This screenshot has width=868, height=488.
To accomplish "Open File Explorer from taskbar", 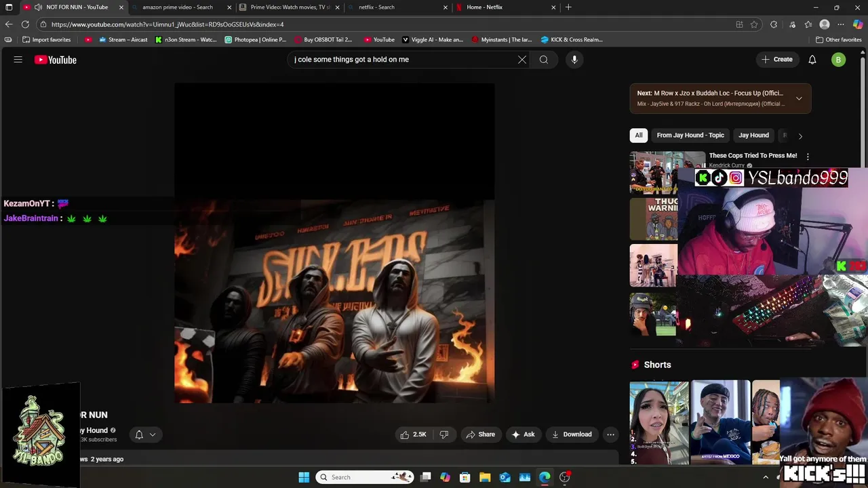I will click(x=485, y=477).
